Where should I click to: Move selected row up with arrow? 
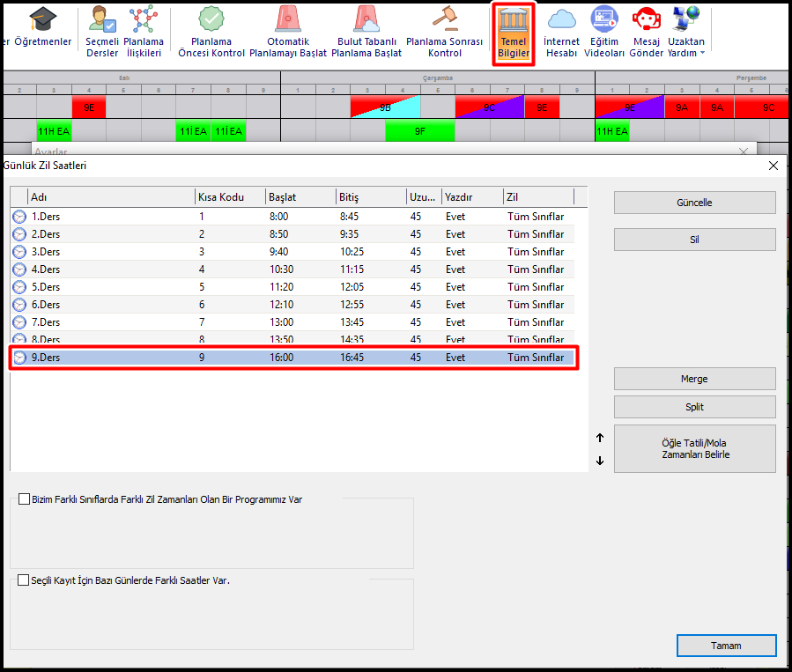(600, 438)
